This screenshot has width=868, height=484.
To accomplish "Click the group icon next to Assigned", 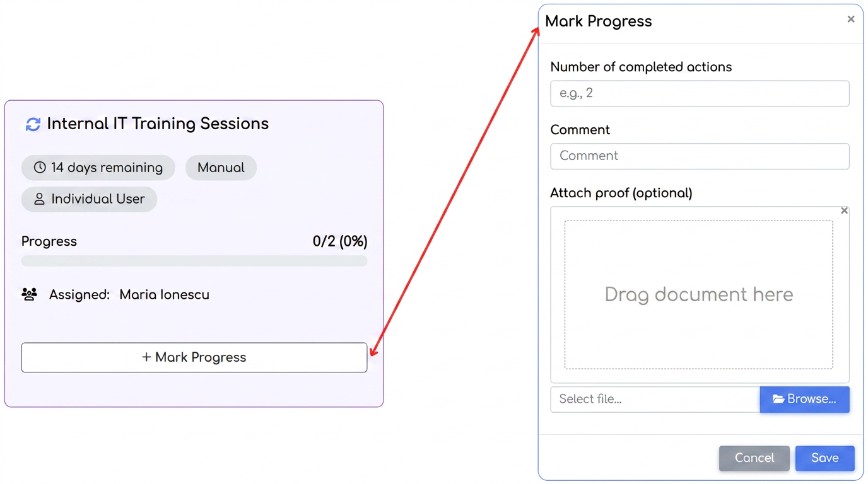I will point(29,294).
